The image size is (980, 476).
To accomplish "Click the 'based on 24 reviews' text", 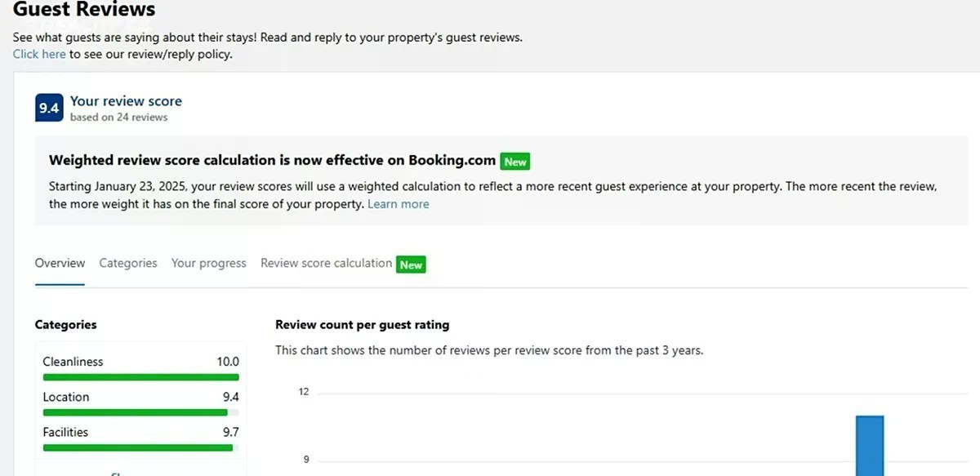I will [118, 118].
